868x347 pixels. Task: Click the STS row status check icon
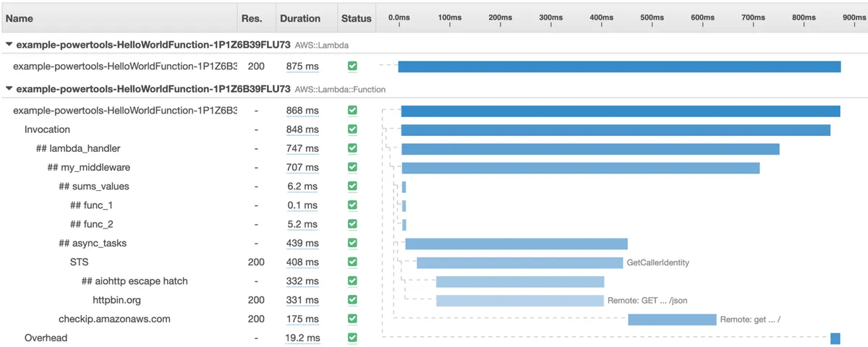[352, 262]
